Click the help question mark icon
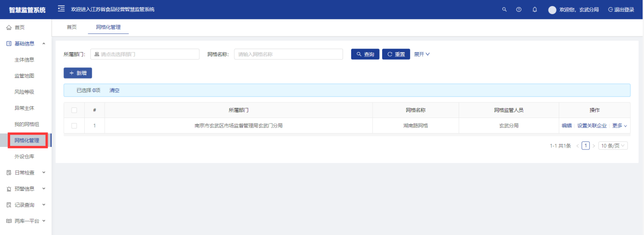 coord(519,10)
